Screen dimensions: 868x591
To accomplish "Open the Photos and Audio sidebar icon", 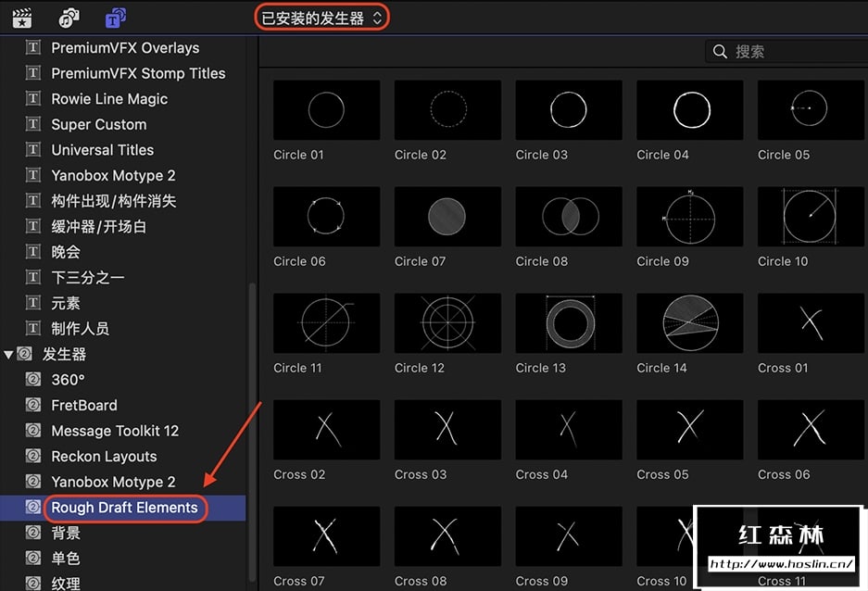I will click(x=69, y=18).
